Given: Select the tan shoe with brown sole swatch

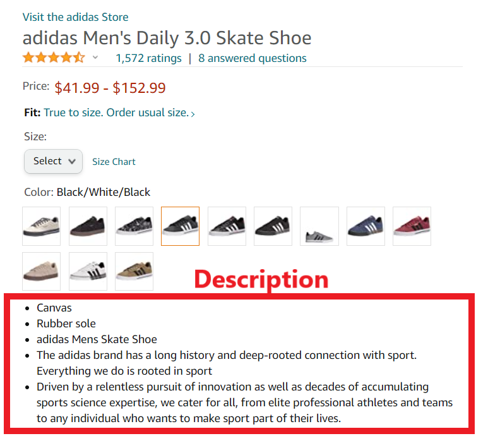Looking at the screenshot, I should (42, 272).
